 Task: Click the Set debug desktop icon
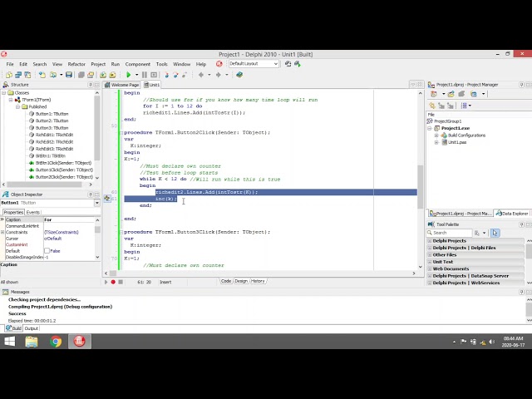click(298, 64)
